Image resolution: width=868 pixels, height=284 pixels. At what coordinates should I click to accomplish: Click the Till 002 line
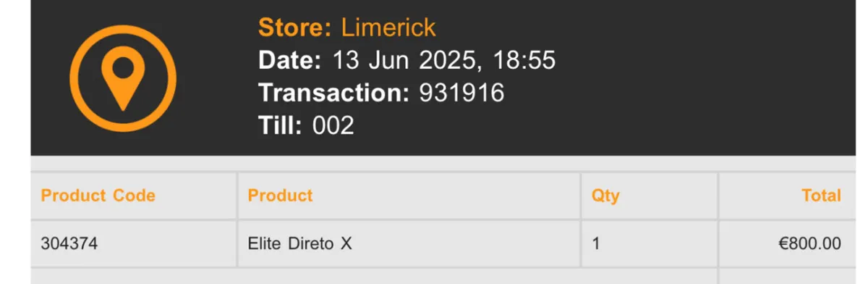(x=307, y=125)
